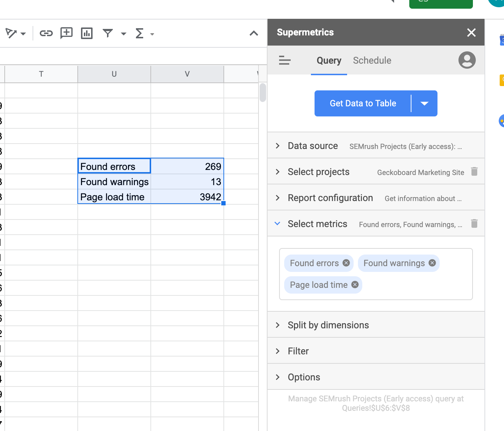Open the Supermetrics side menu (hamburger icon)
The image size is (504, 431).
pyautogui.click(x=285, y=60)
